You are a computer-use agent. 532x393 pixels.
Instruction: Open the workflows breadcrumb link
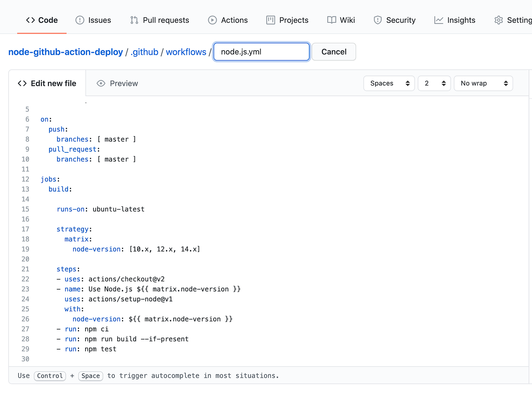tap(186, 52)
